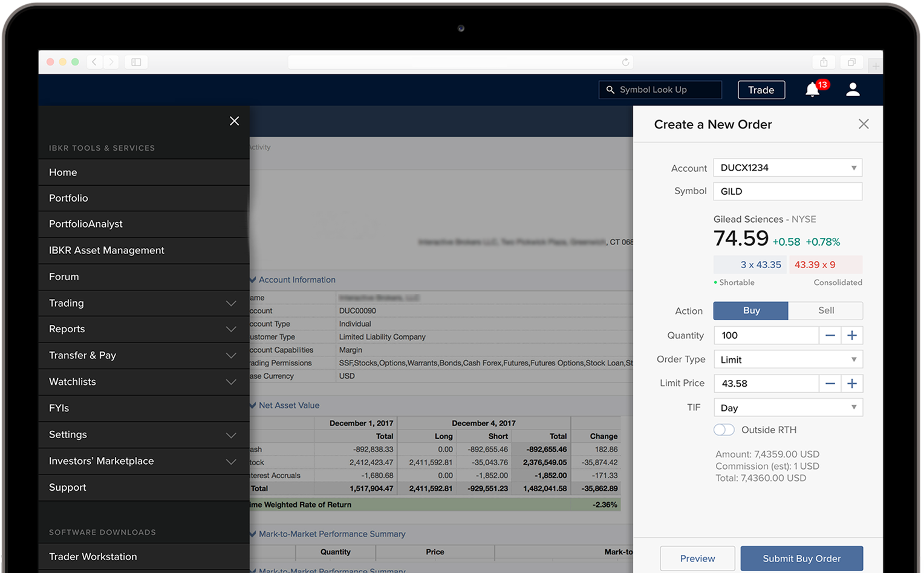Click the Shortable indicator

734,283
